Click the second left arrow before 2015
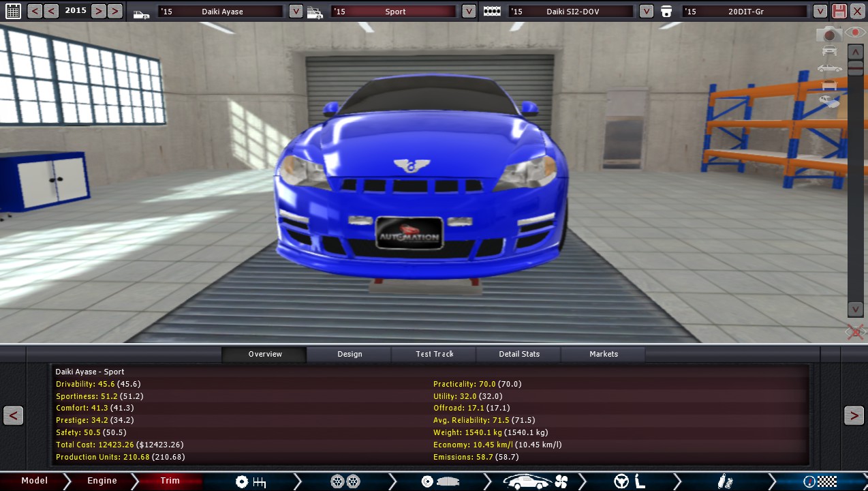The width and height of the screenshot is (868, 491). click(51, 11)
